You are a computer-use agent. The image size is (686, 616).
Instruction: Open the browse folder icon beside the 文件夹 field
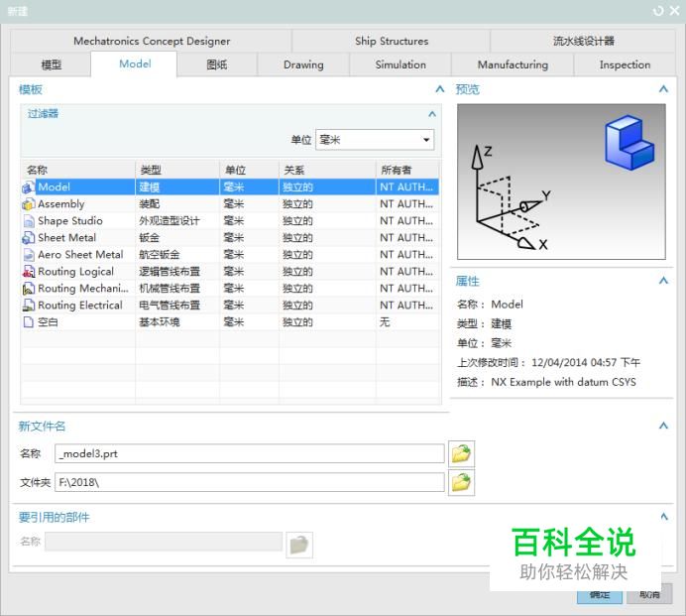pos(461,482)
